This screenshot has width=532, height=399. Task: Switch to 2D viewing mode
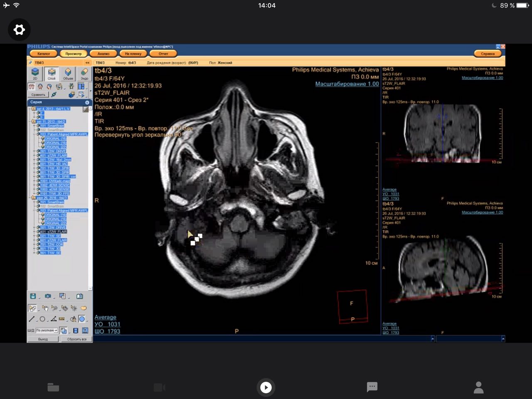(x=35, y=74)
